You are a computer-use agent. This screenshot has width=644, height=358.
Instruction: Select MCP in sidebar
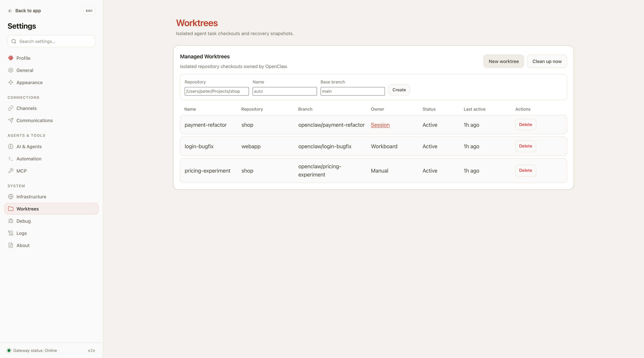(x=51, y=171)
